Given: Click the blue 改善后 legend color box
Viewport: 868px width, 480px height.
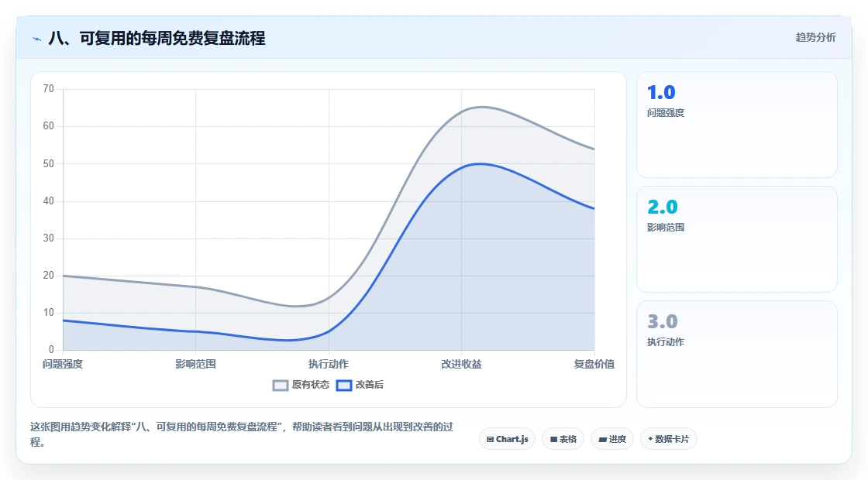Looking at the screenshot, I should [x=344, y=386].
